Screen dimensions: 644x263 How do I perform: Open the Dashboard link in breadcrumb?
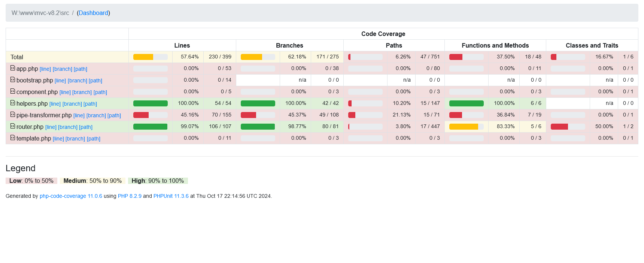click(x=93, y=13)
